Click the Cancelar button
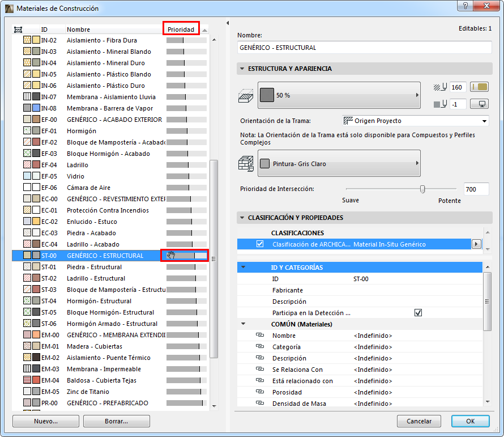 (x=419, y=421)
